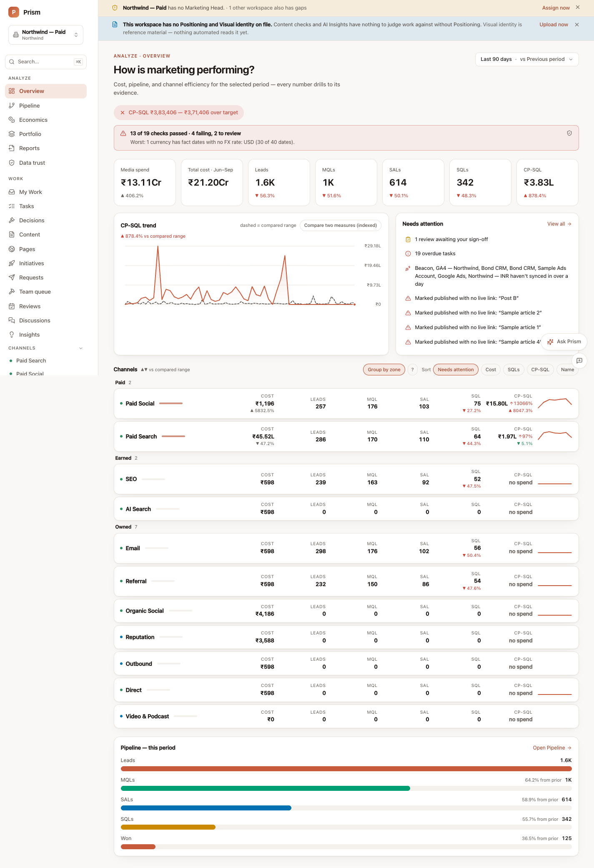
Task: Open Insights lightbulb icon
Action: [12, 335]
